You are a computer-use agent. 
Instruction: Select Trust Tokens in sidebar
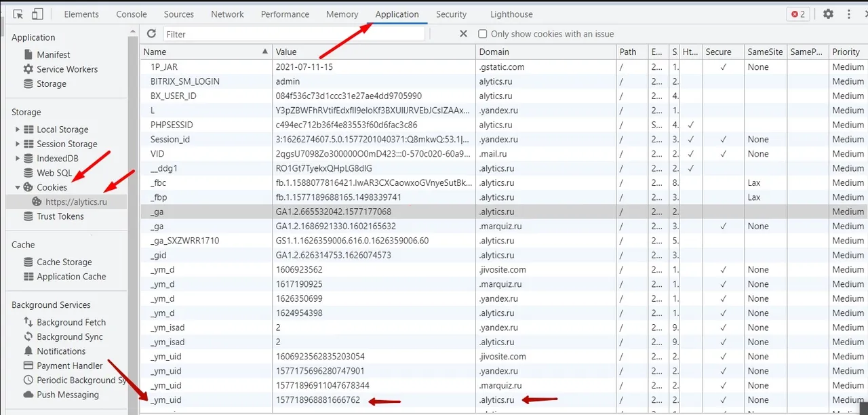tap(60, 216)
